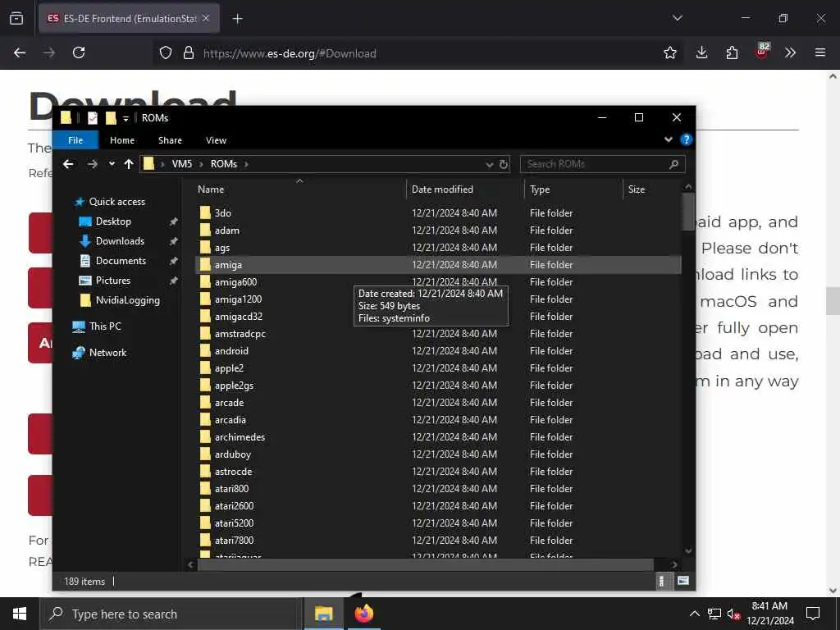Open the address bar history dropdown
The image size is (840, 630).
pos(489,164)
